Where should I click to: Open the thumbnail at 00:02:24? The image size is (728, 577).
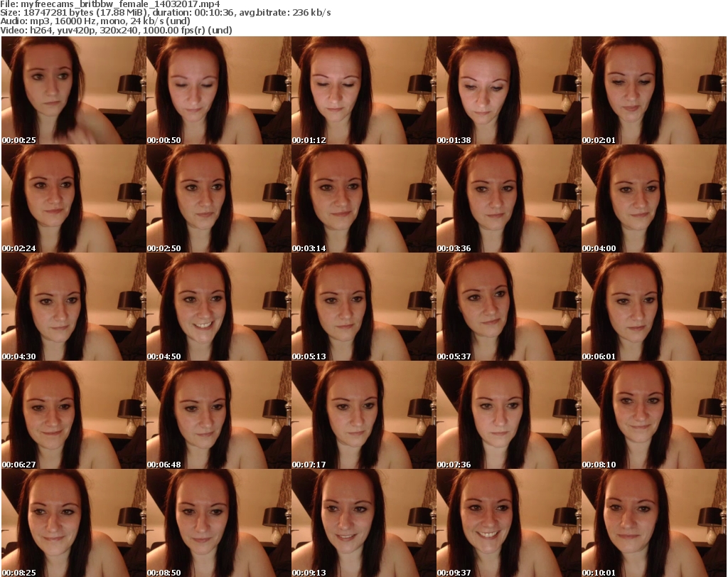click(x=74, y=198)
